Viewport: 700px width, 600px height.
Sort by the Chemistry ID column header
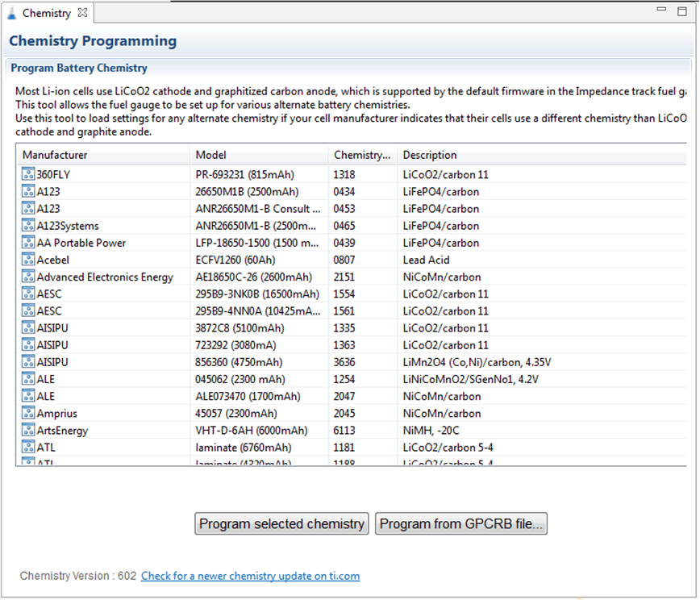click(361, 155)
